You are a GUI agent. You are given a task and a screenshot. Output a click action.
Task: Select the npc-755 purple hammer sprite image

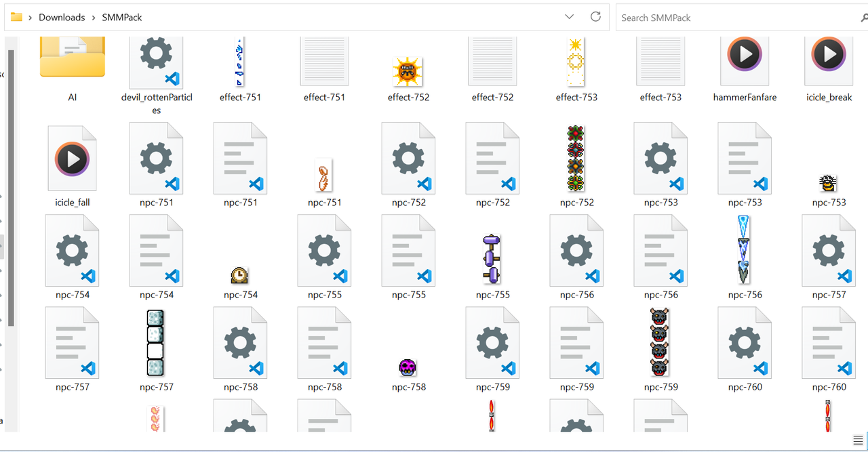tap(492, 259)
